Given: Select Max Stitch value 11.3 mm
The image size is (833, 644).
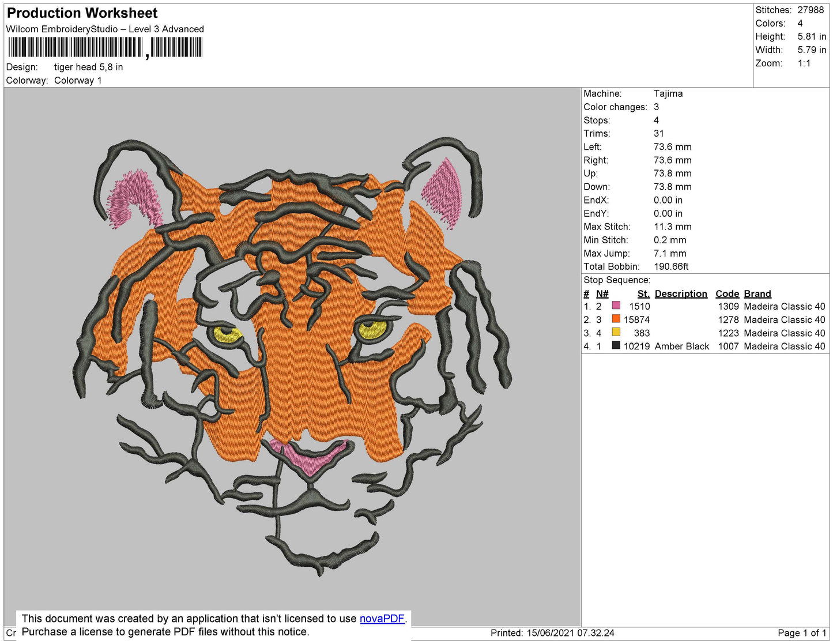Looking at the screenshot, I should 673,227.
